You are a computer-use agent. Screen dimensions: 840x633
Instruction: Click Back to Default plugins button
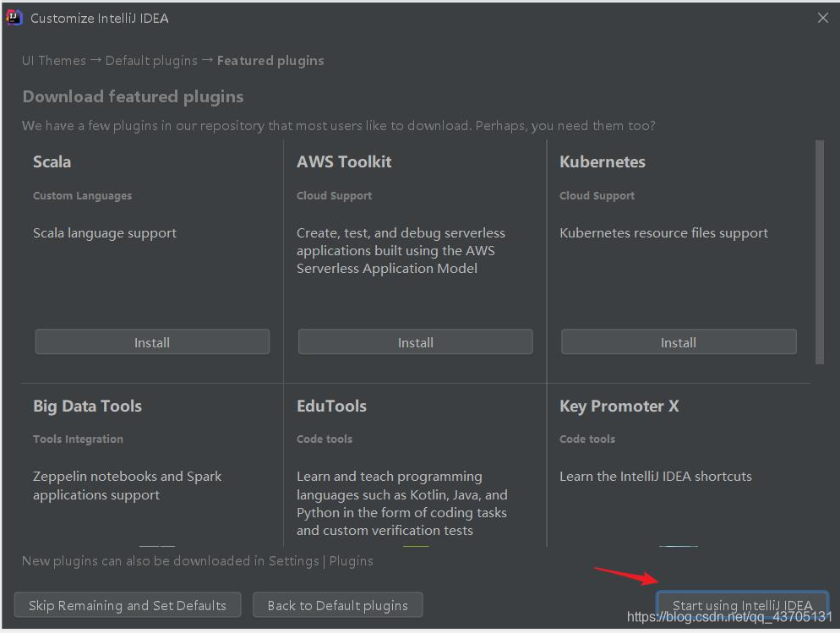(337, 605)
